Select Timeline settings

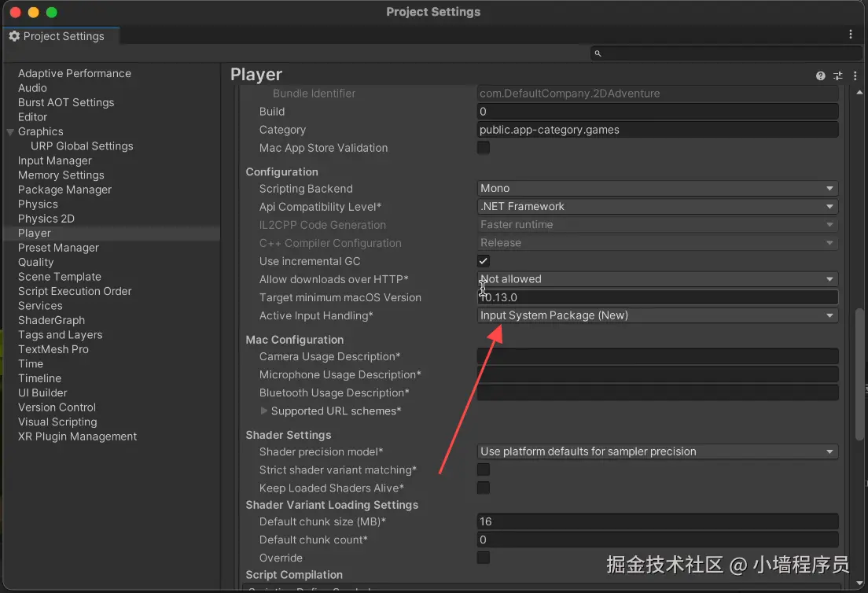[39, 378]
